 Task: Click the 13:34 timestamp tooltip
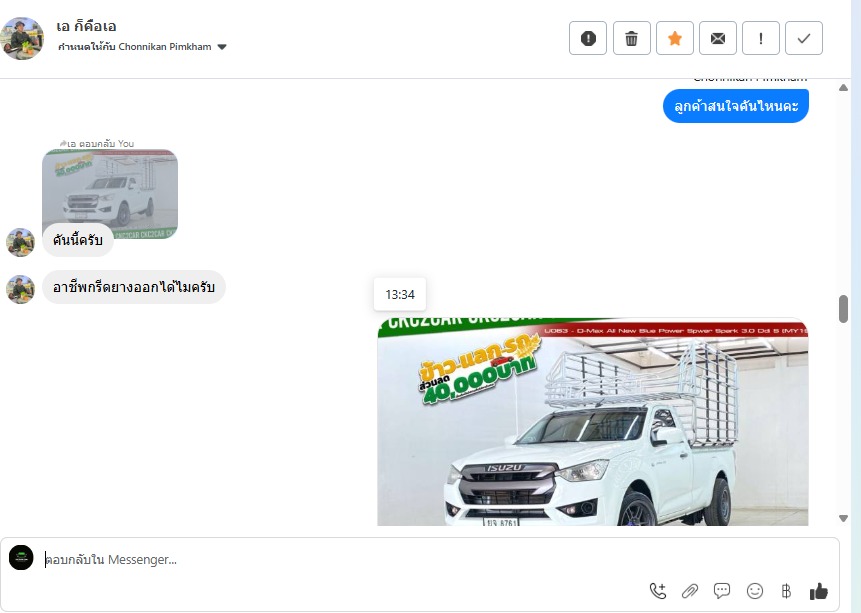click(400, 295)
